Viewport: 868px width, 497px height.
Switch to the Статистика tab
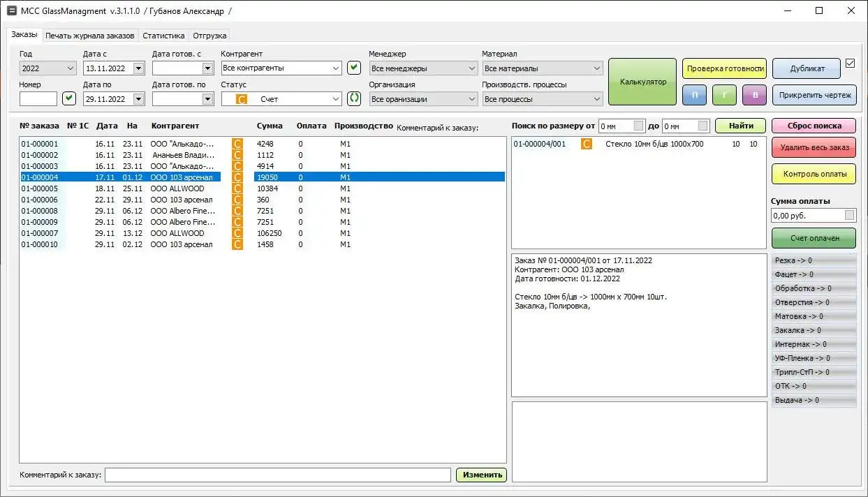163,35
